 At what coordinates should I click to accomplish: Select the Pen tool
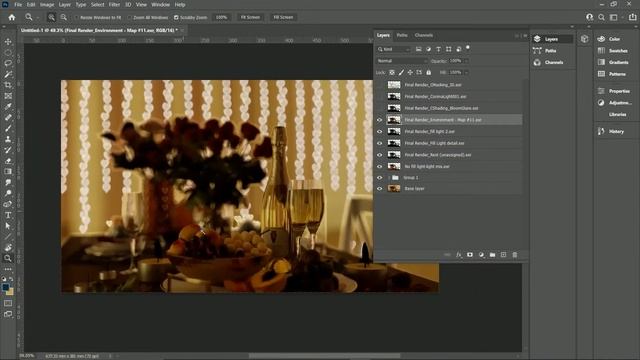point(8,204)
